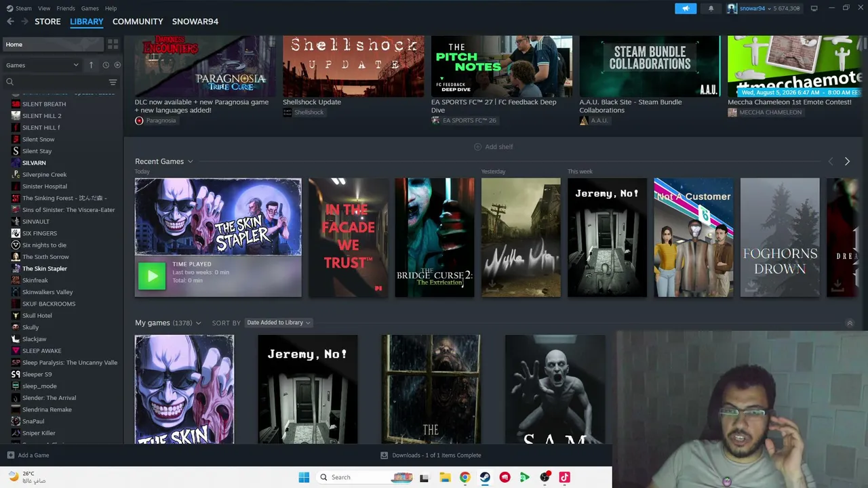Click the Downloads tray icon
This screenshot has height=488, width=868.
coord(384,455)
